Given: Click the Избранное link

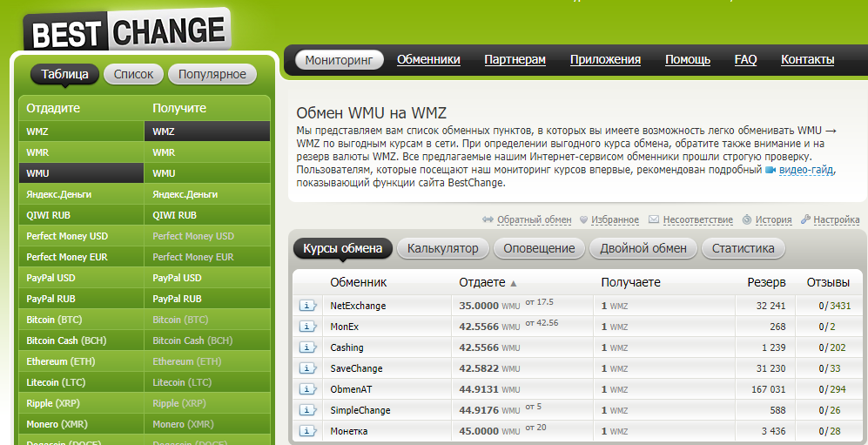Looking at the screenshot, I should tap(615, 219).
